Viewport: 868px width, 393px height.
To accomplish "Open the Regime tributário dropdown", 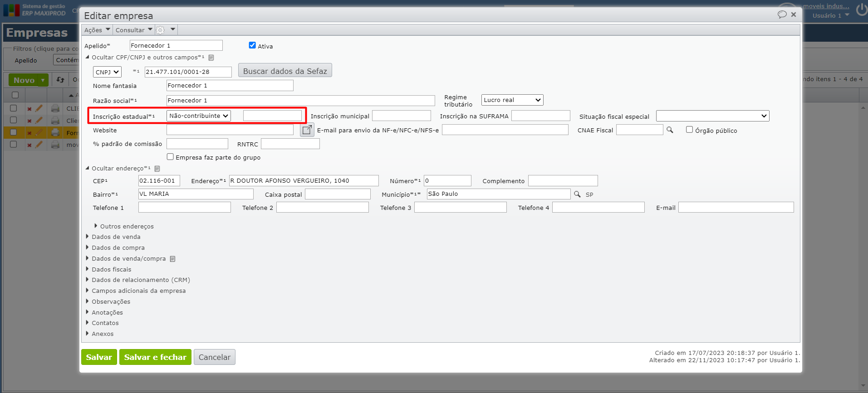I will pos(512,100).
